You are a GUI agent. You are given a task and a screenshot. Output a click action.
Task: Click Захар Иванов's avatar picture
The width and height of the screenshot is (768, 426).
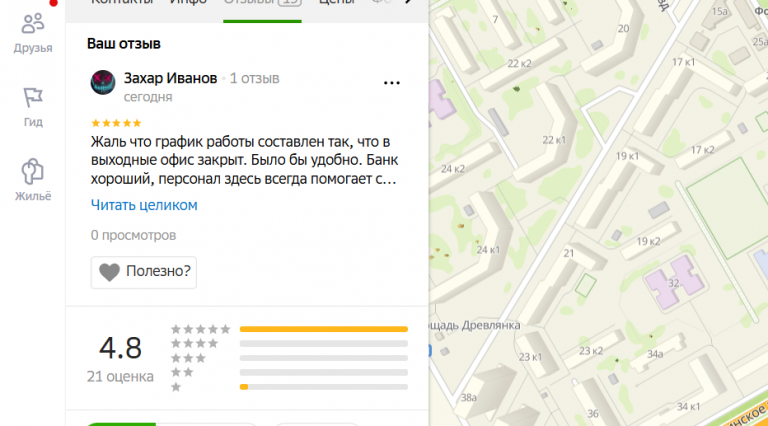pyautogui.click(x=103, y=82)
